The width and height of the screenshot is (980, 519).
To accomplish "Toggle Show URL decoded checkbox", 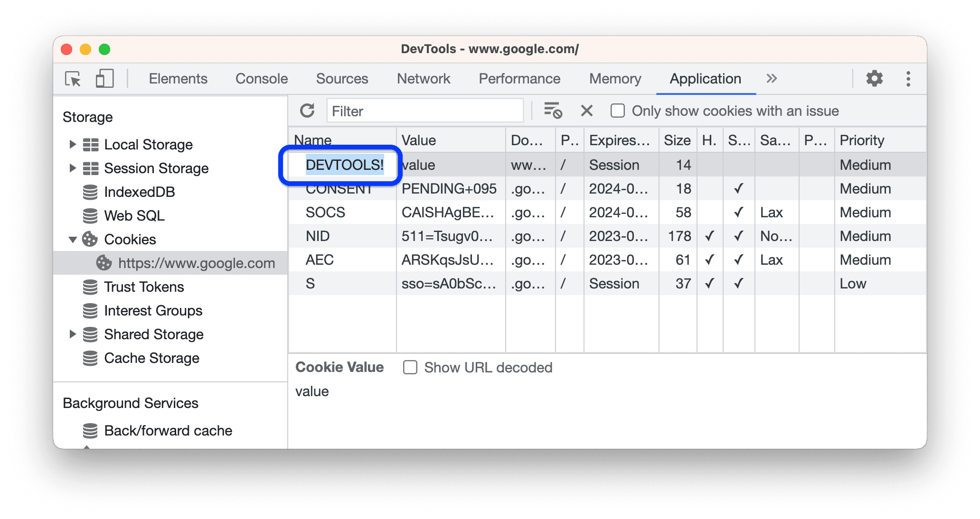I will point(411,367).
